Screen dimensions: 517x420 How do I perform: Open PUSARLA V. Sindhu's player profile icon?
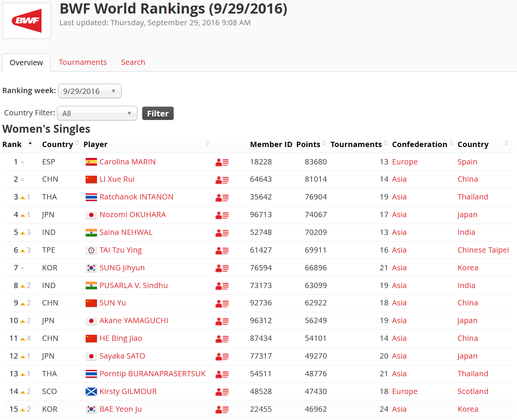click(x=222, y=286)
